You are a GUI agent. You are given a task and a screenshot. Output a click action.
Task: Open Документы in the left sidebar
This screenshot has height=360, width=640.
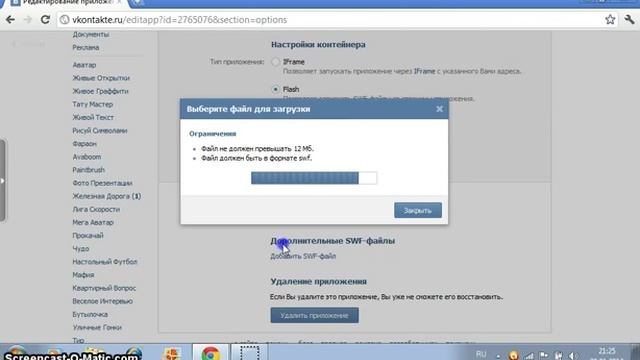(x=91, y=34)
